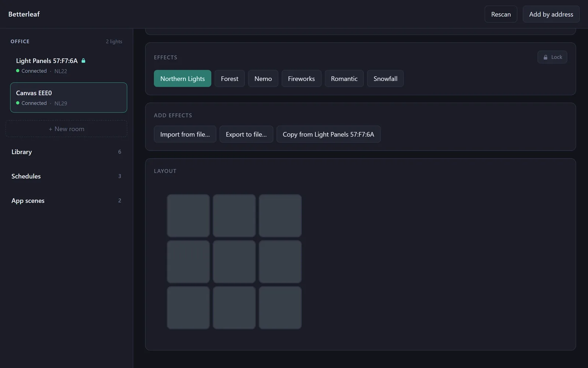The width and height of the screenshot is (588, 368).
Task: Select the Light Panels 57:F7:6A device
Action: point(68,65)
